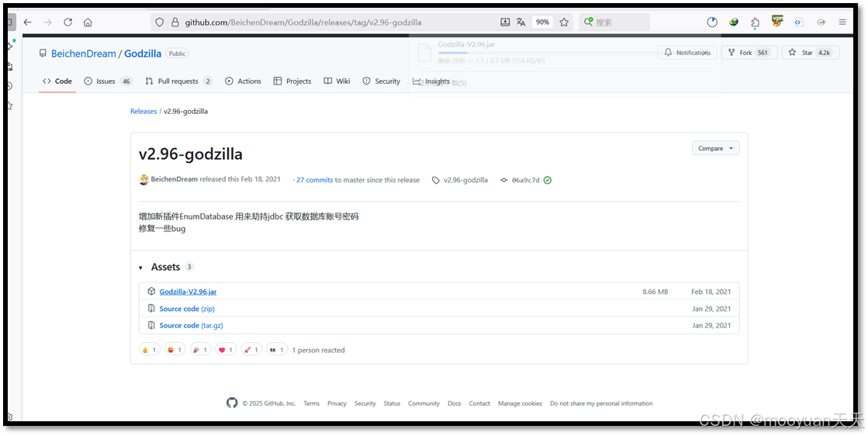Screen dimensions: 868x436
Task: Open the Godzilla repository link
Action: coord(143,54)
